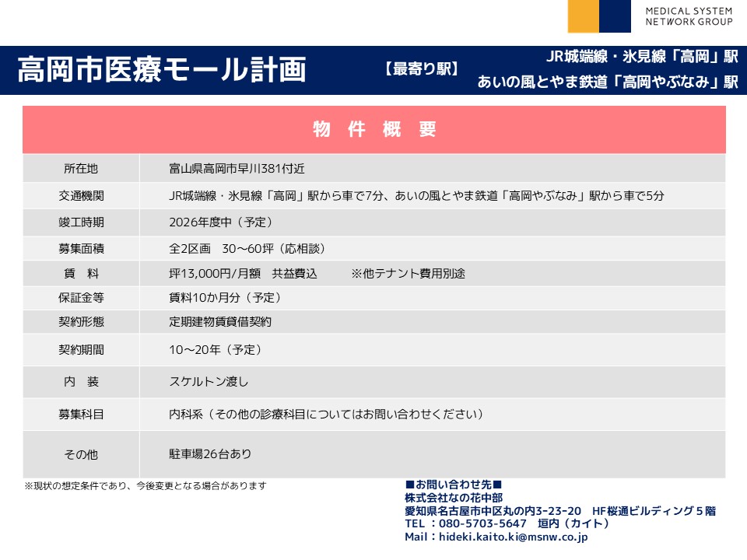The width and height of the screenshot is (747, 560).
Task: Select the 所在地 row label
Action: 81,169
